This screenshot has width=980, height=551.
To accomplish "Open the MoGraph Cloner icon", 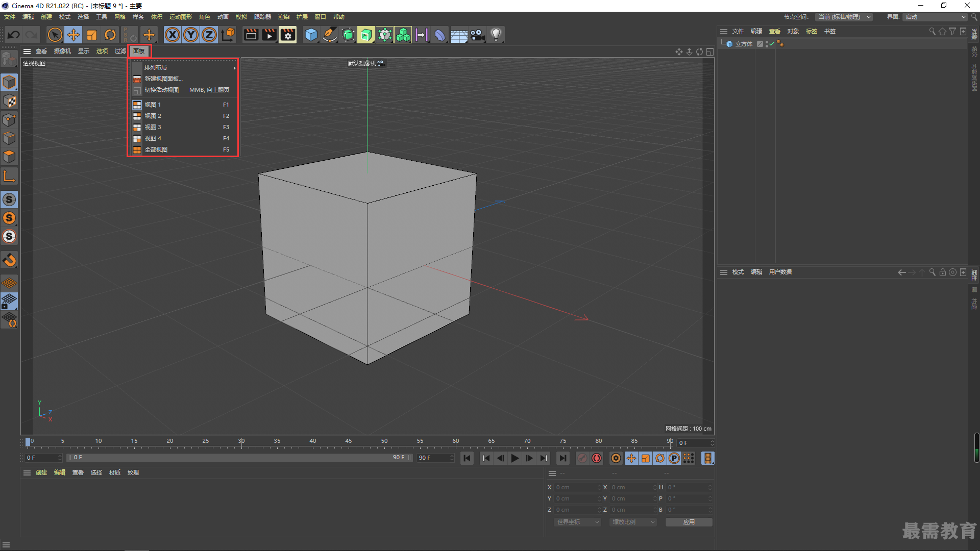I will coord(384,35).
